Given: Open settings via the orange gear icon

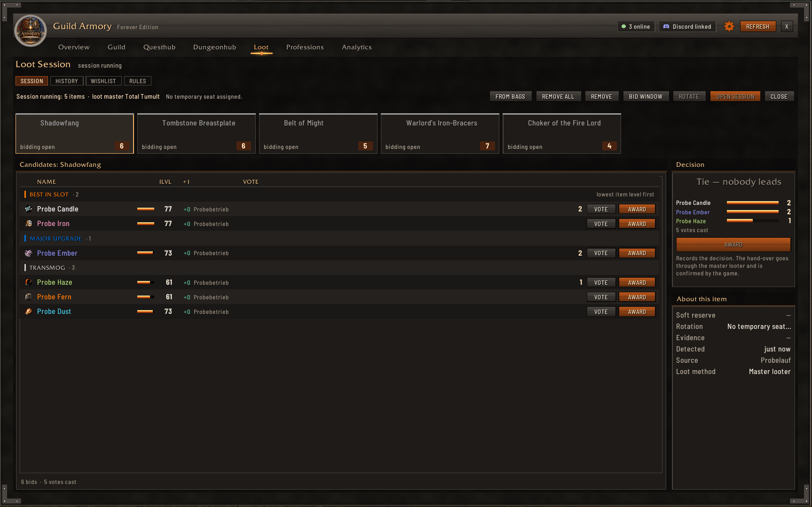Looking at the screenshot, I should (x=729, y=27).
